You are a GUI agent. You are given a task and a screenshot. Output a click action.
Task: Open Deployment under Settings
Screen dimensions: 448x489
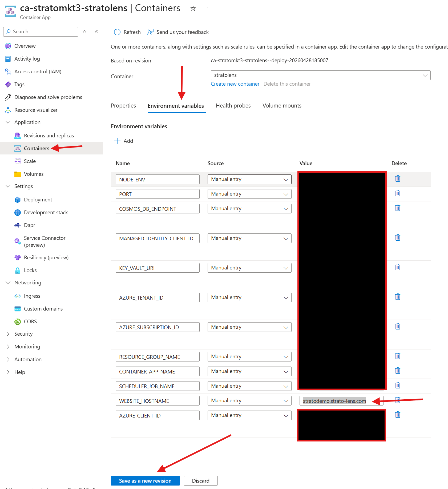coord(38,200)
